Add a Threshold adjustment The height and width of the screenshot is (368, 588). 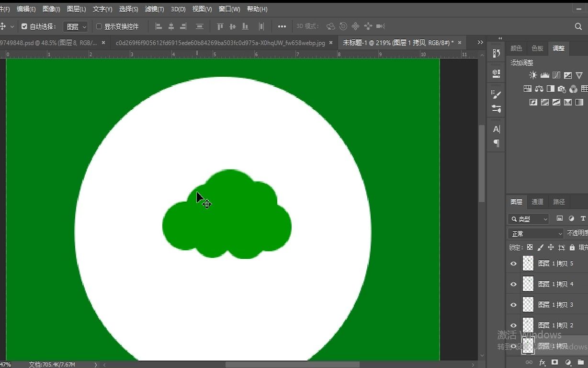(x=556, y=102)
